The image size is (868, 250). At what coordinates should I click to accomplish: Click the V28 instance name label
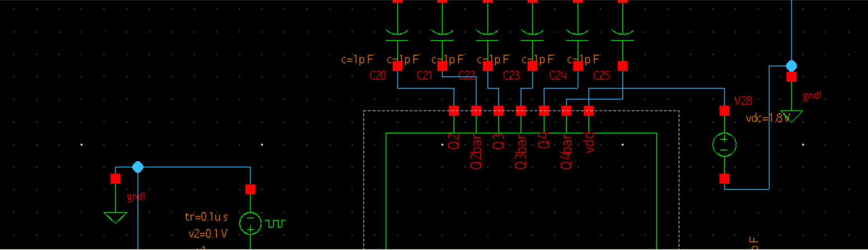click(743, 101)
